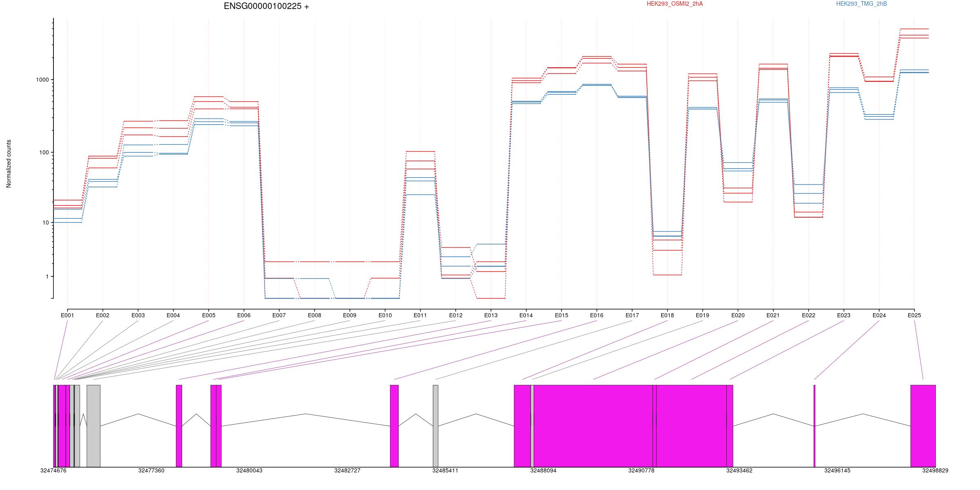Click the E023 exon label
Viewport: 980px width, 490px height.
[844, 315]
